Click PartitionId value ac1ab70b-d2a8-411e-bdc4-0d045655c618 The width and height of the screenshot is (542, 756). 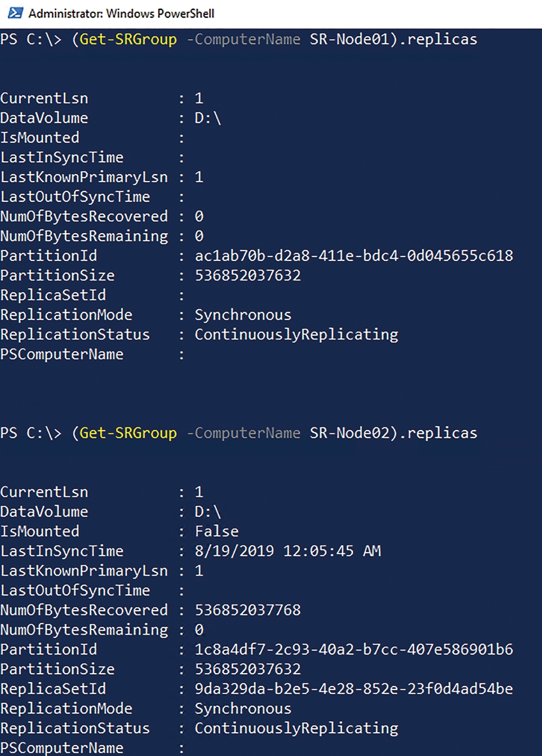pyautogui.click(x=354, y=255)
